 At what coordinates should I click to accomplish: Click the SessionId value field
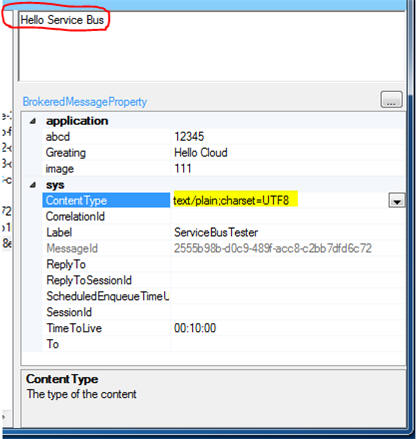288,312
